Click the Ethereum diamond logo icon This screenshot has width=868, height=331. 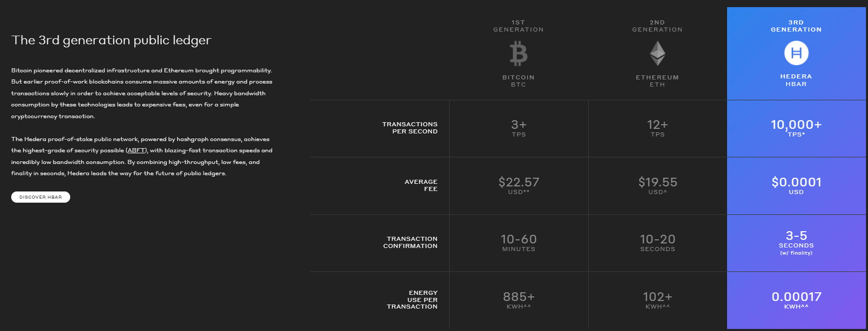point(657,53)
